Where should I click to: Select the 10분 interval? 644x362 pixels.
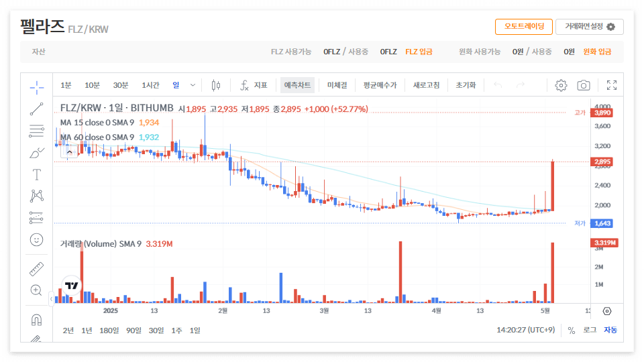[92, 85]
